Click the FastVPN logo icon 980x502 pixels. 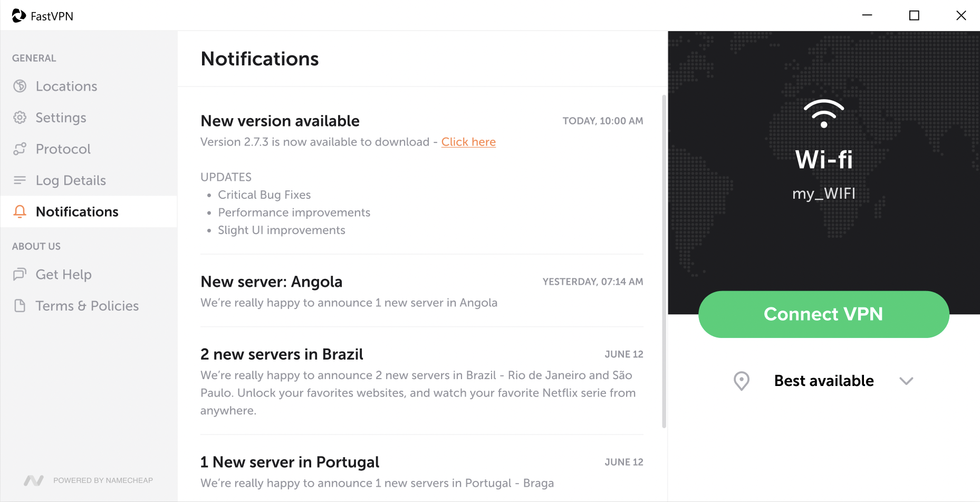(19, 16)
